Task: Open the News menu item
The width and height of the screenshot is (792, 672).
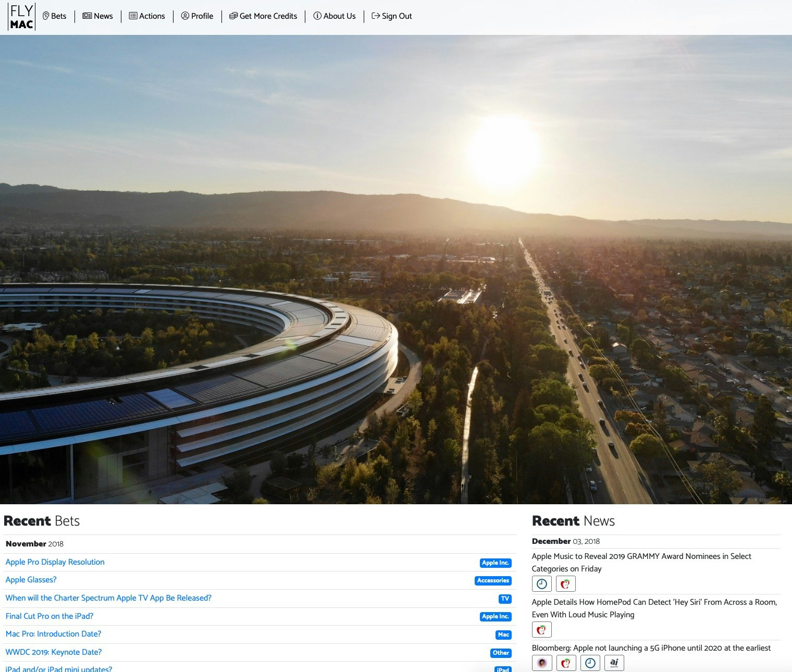Action: click(103, 16)
